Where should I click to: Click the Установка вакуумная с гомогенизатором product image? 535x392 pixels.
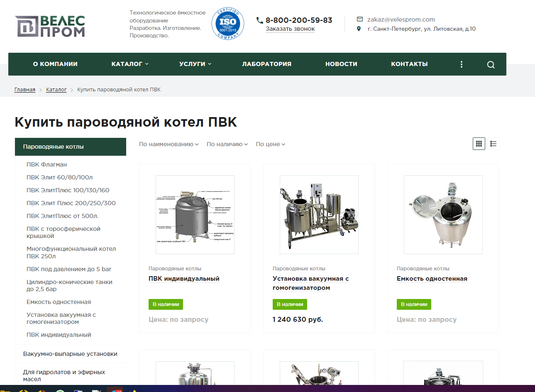pos(319,214)
